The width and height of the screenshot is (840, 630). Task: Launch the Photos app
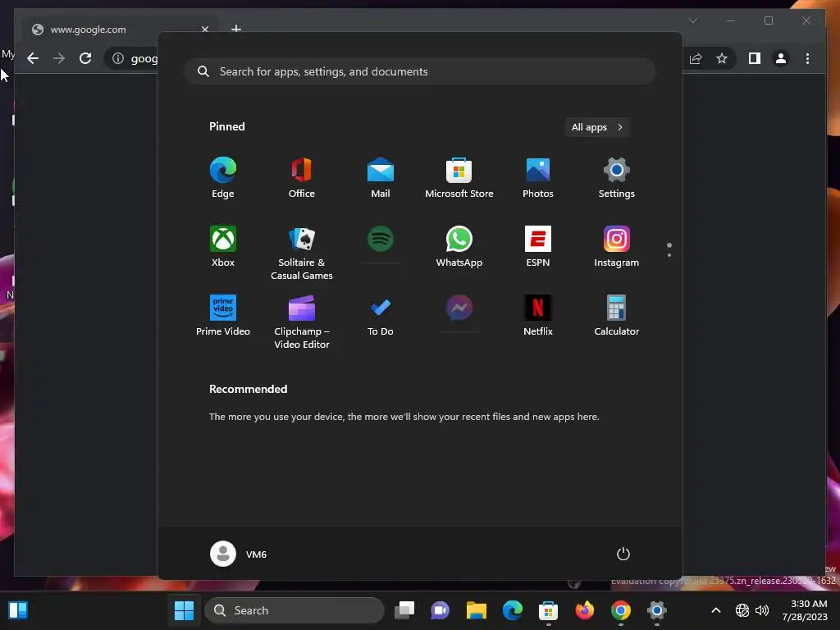coord(538,178)
